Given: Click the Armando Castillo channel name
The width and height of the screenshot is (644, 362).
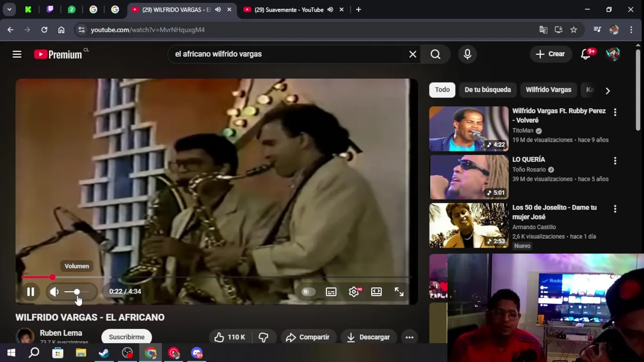Looking at the screenshot, I should click(x=534, y=227).
